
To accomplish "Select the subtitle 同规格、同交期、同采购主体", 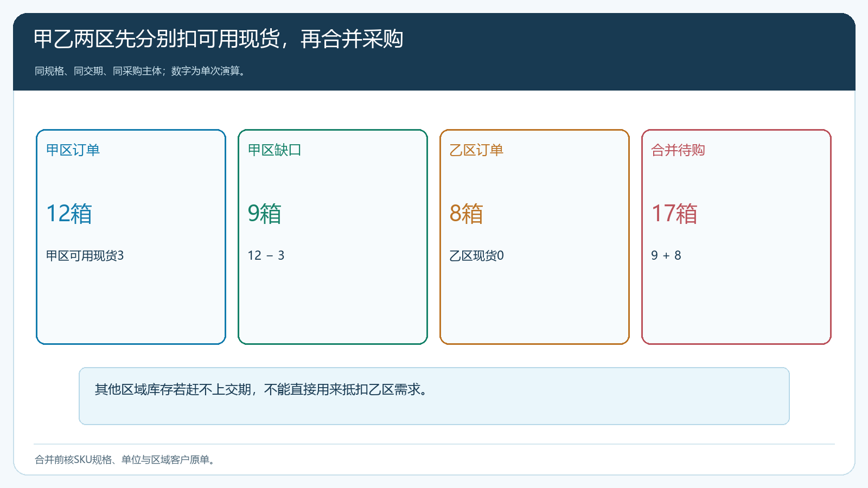I will click(98, 71).
